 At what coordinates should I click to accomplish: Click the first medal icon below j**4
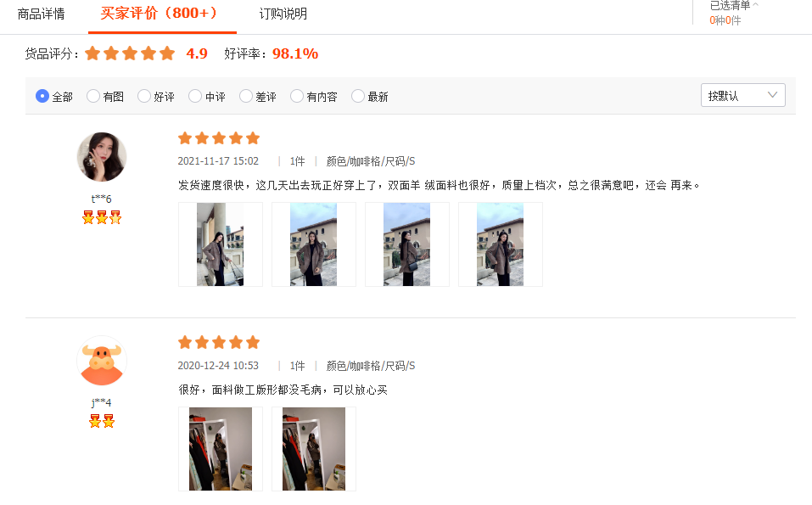95,420
